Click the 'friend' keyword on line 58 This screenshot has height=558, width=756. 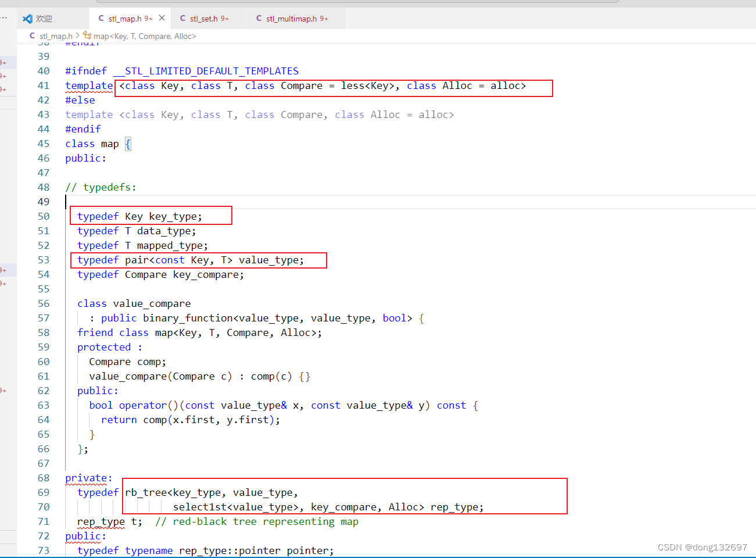[x=95, y=332]
